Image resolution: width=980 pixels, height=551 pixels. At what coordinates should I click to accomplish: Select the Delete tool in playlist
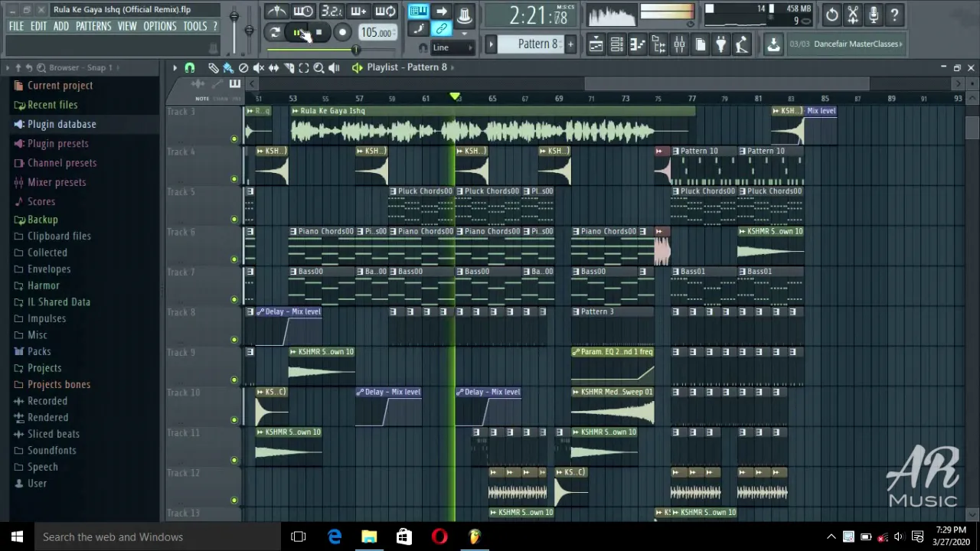(243, 67)
